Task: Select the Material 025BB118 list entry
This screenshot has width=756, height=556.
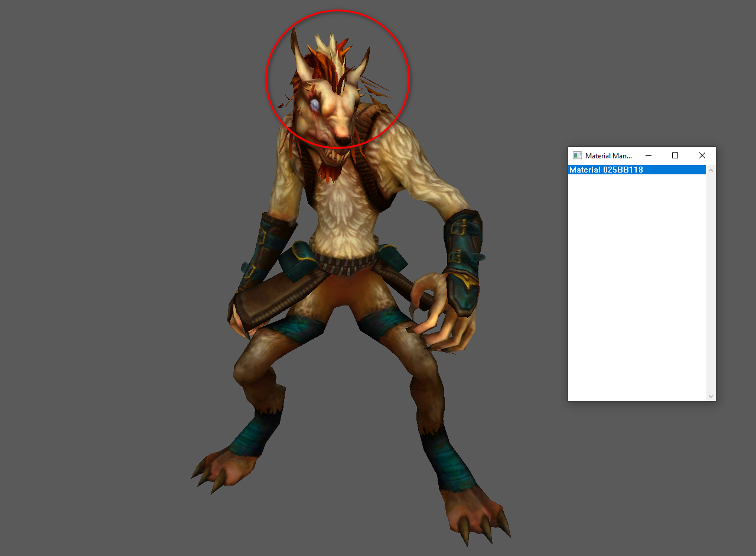Action: click(x=637, y=170)
